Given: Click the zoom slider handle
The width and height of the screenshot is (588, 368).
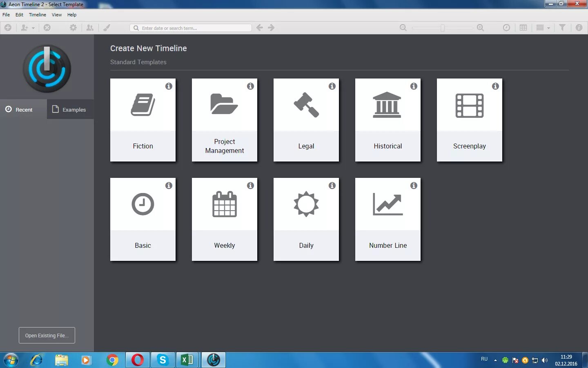Looking at the screenshot, I should (x=443, y=28).
